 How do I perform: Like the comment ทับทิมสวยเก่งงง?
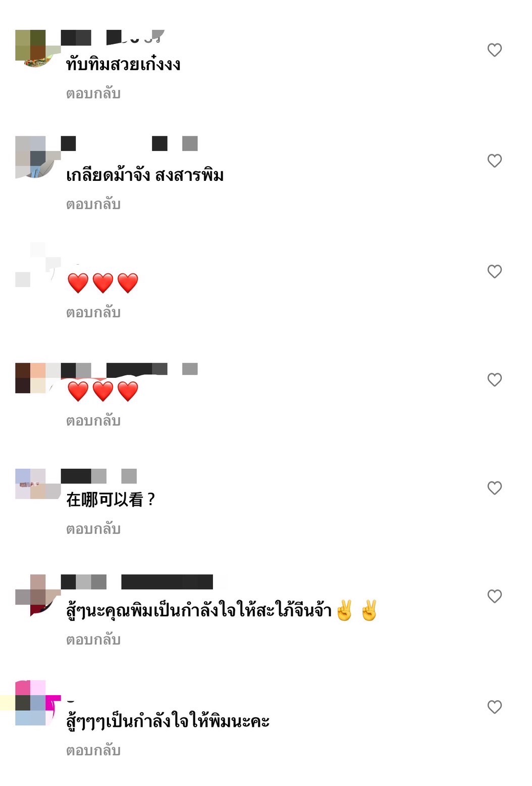click(x=494, y=50)
